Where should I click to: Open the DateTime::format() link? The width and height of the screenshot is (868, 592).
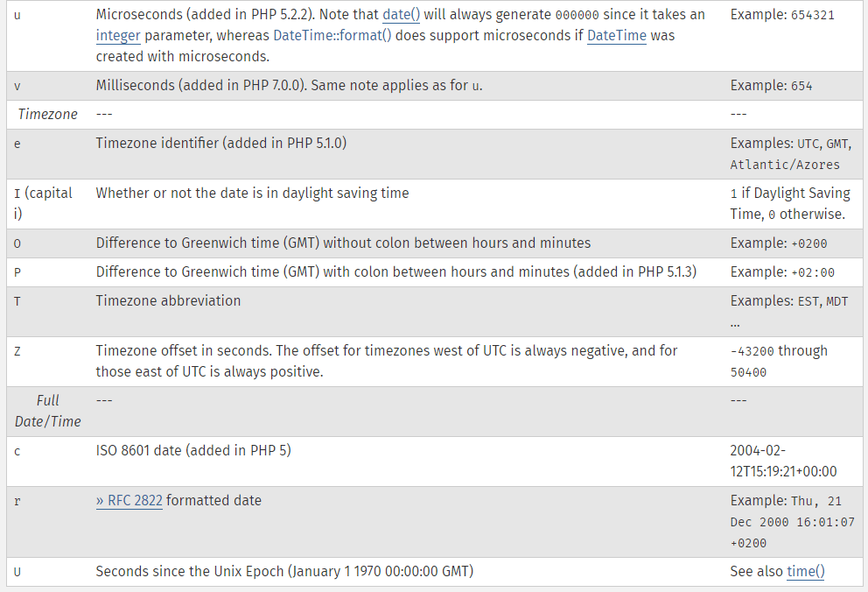(332, 35)
